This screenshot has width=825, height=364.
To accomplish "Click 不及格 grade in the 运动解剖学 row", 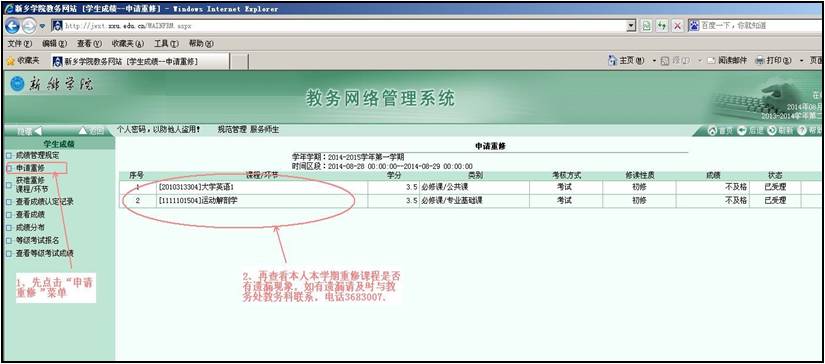I will 736,201.
